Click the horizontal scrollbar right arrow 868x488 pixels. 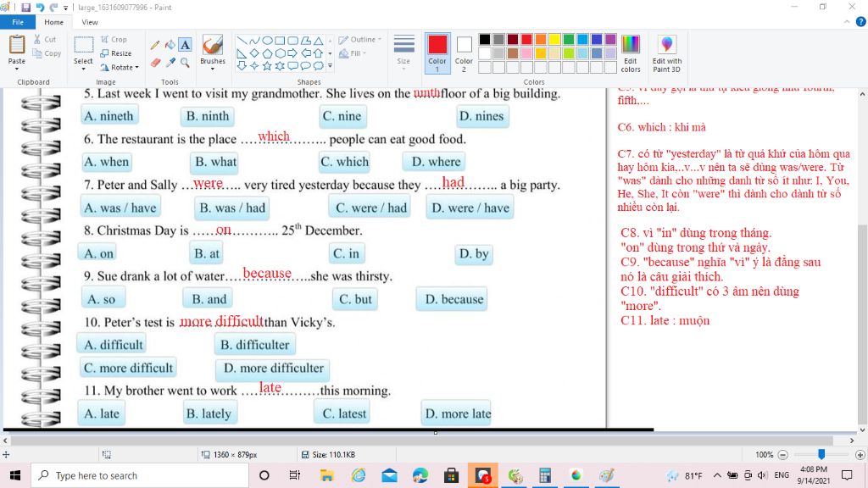(851, 441)
